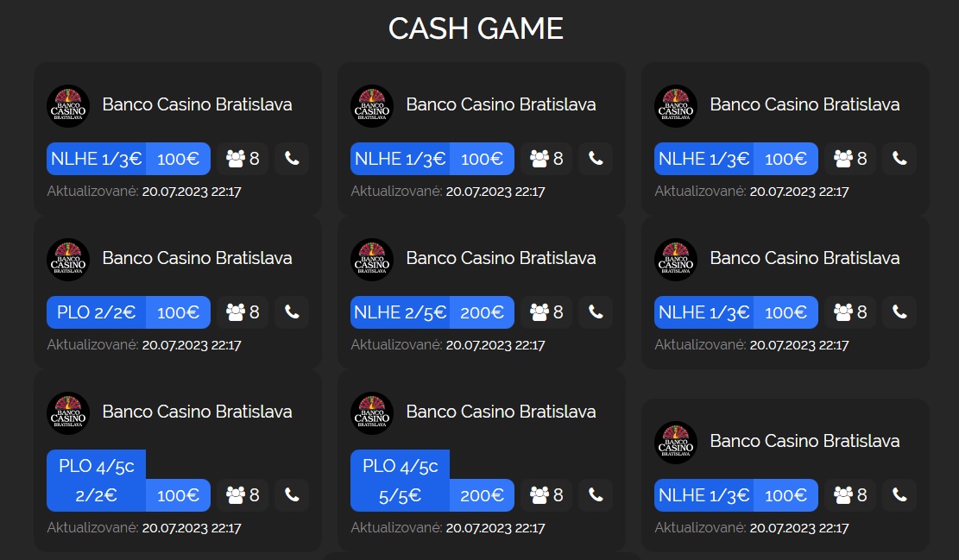Click phone icon on NLHE 2/5€ card

pos(596,312)
